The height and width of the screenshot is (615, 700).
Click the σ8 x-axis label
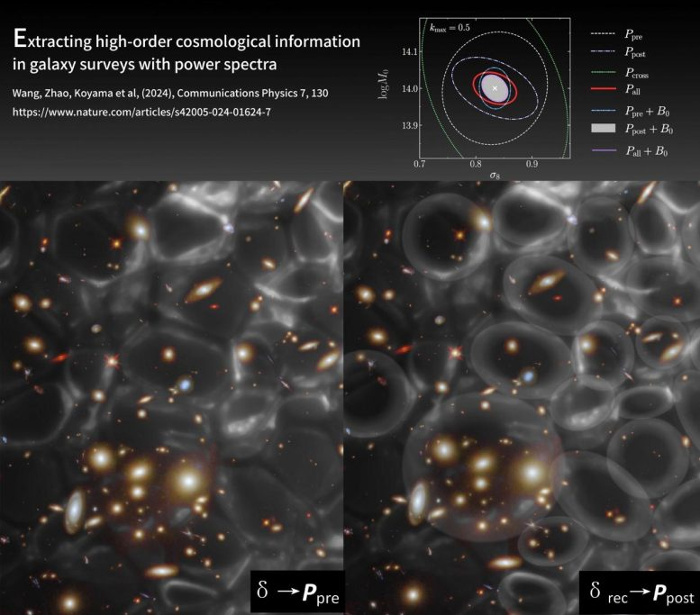(x=494, y=177)
